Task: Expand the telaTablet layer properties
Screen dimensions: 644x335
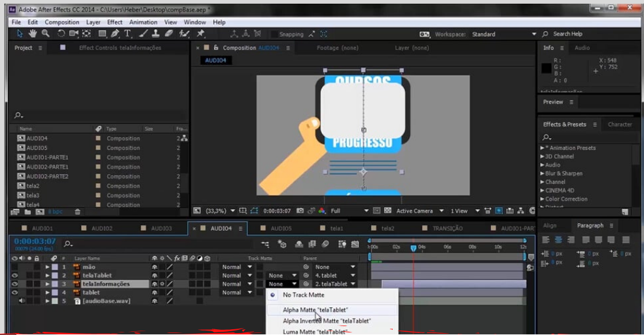Action: pos(47,276)
